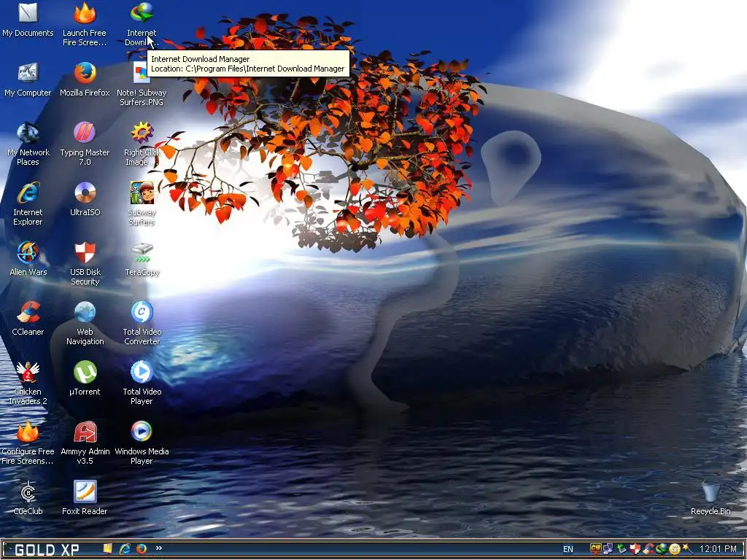Open the My Computer icon
The width and height of the screenshot is (747, 560).
coord(28,79)
